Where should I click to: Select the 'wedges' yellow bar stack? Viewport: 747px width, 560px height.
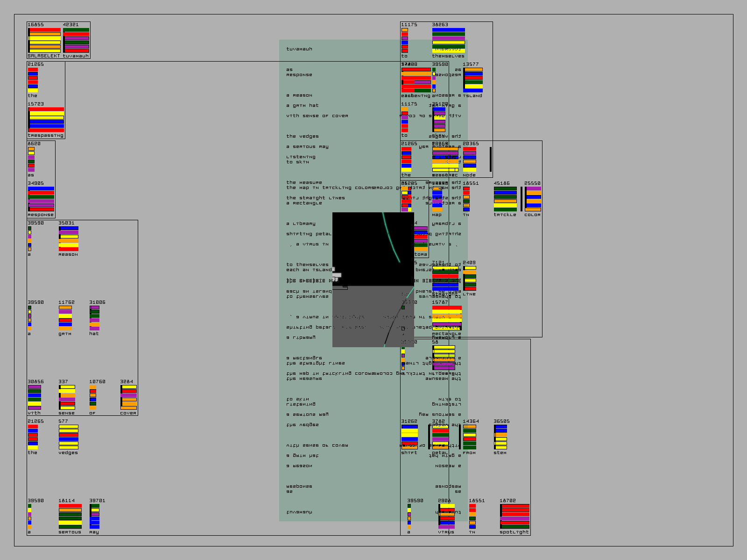click(68, 437)
